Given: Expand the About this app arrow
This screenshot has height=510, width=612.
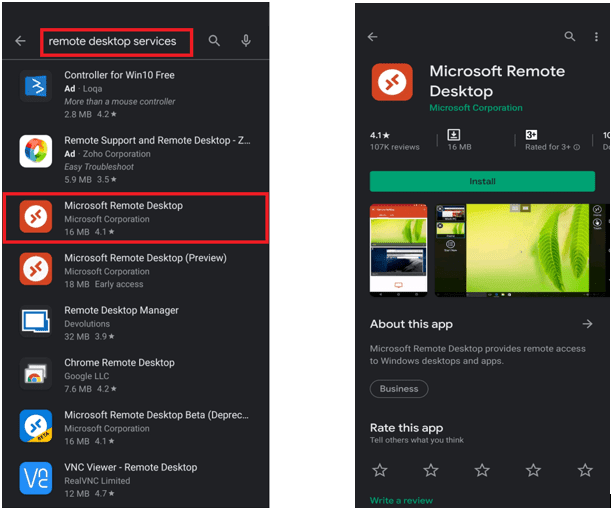Looking at the screenshot, I should tap(587, 324).
